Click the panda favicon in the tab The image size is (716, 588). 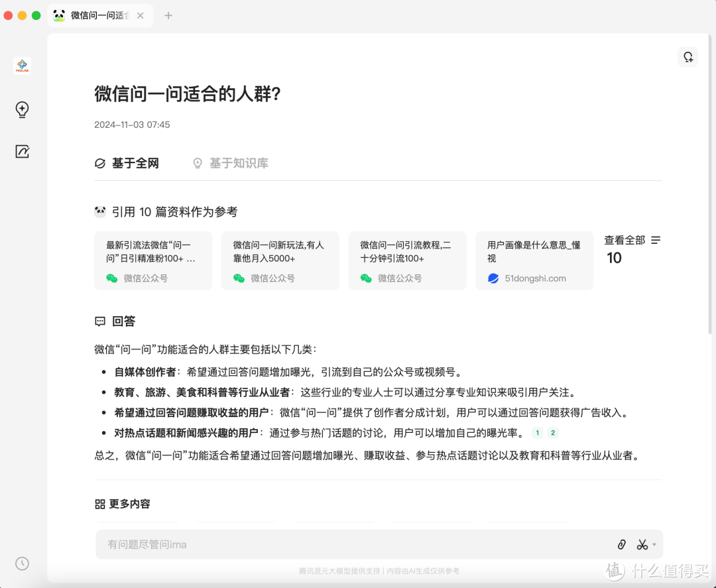point(59,15)
